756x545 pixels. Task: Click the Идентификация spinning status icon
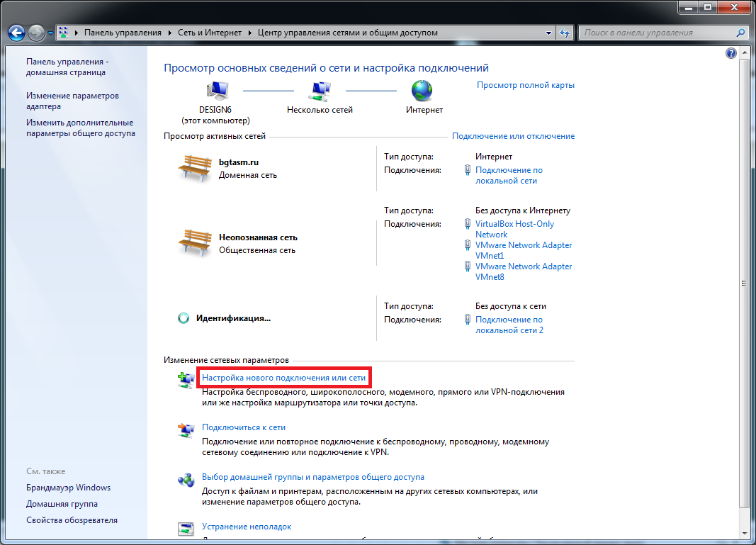(184, 318)
